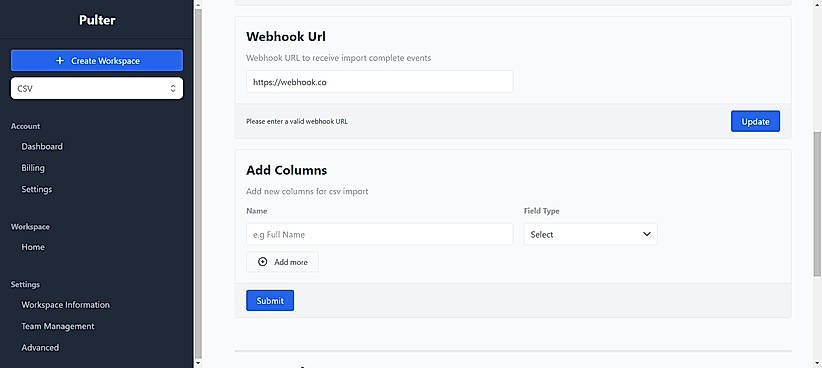Image resolution: width=822 pixels, height=368 pixels.
Task: Click the up-down arrows on CSV selector
Action: point(173,89)
